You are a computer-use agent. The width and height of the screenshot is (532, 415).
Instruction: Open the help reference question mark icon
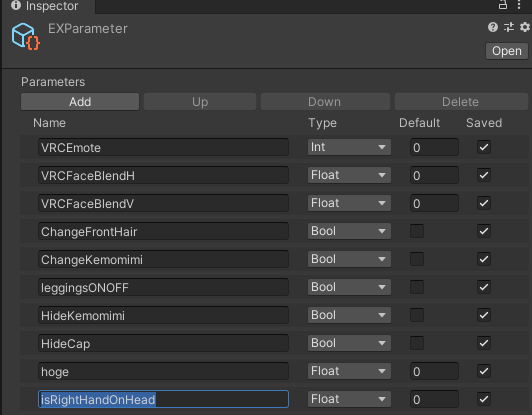493,27
